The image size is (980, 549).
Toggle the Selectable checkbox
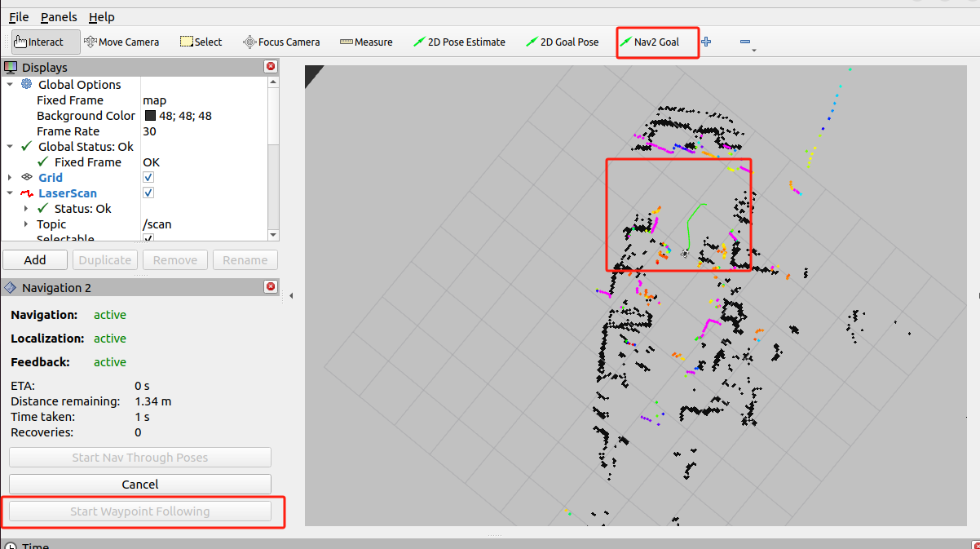148,238
